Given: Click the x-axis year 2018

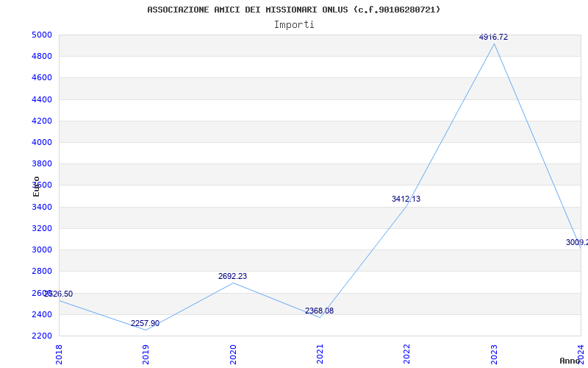Looking at the screenshot, I should tap(59, 355).
